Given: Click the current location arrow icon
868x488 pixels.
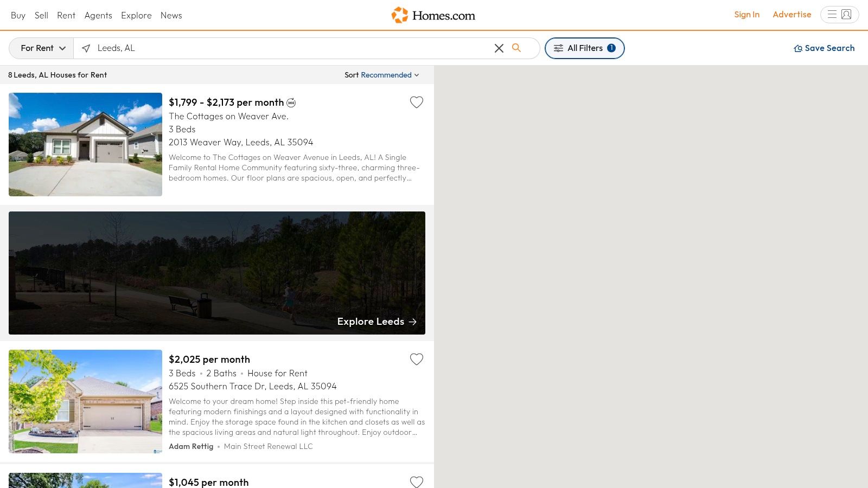Looking at the screenshot, I should pos(86,48).
